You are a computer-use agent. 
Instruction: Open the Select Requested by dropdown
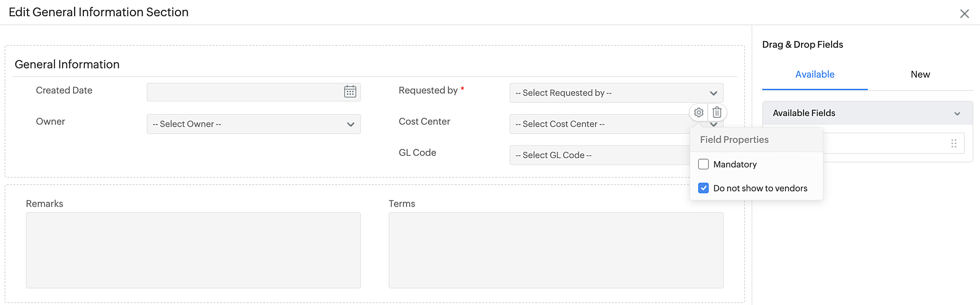pos(616,93)
